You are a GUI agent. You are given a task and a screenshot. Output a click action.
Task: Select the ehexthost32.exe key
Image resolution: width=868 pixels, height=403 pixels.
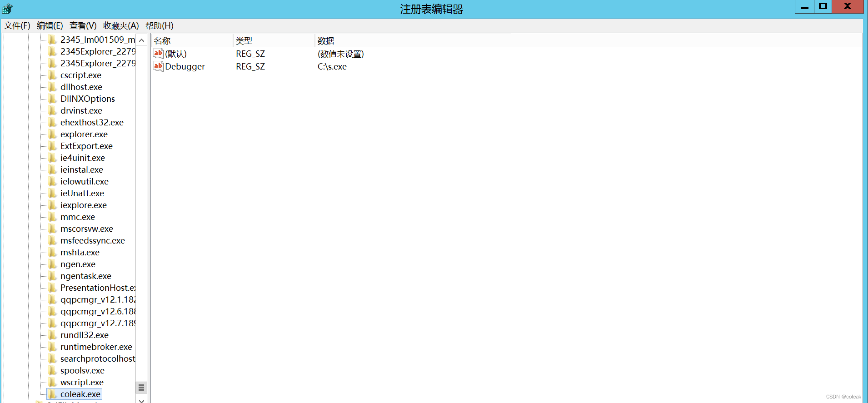92,122
